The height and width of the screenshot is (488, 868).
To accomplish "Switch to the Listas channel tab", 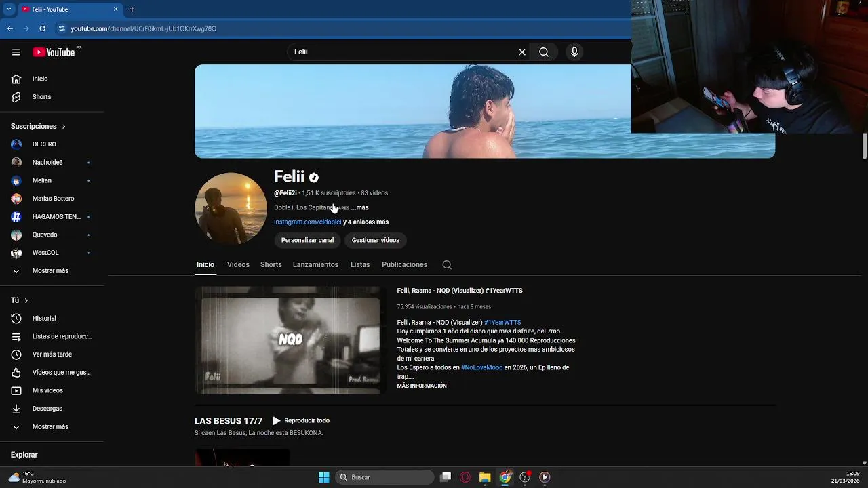I will [x=360, y=265].
